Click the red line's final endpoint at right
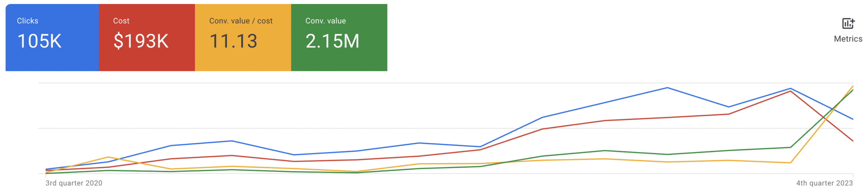 (x=853, y=141)
